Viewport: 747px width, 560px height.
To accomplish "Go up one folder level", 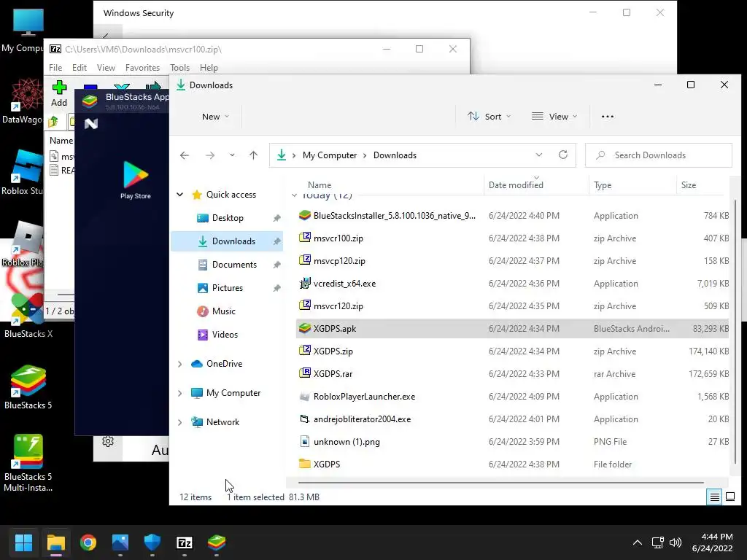I will click(x=253, y=155).
